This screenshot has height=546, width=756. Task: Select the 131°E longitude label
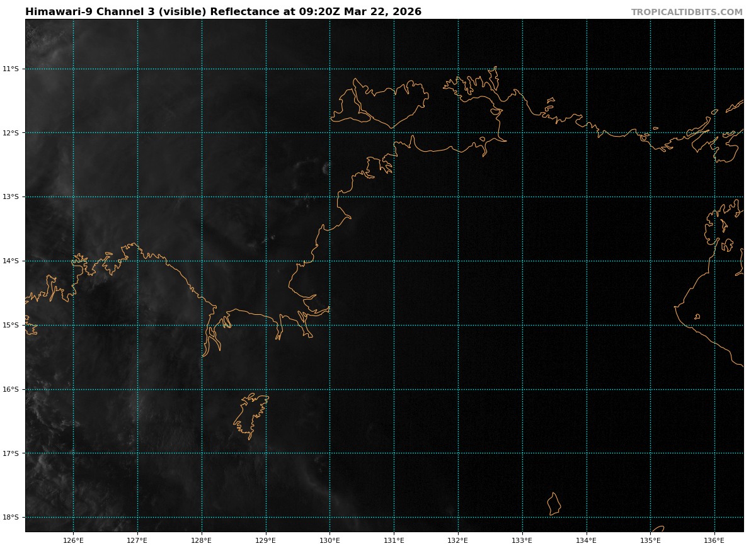click(x=394, y=540)
